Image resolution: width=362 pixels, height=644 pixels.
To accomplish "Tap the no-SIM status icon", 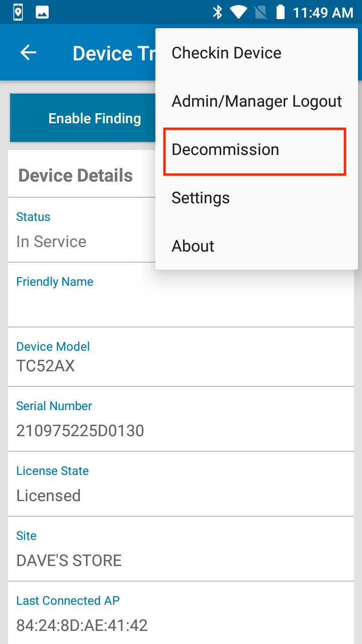I will pos(260,13).
